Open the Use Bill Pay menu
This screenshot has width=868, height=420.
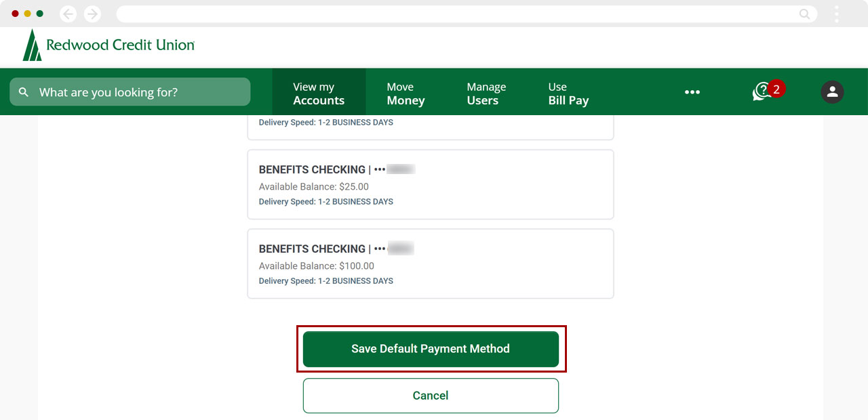568,93
